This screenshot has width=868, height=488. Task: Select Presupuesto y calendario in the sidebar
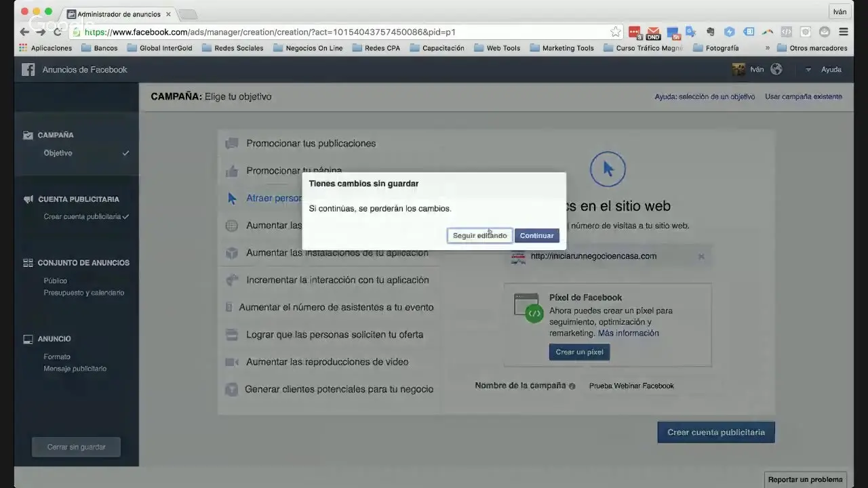tap(84, 293)
